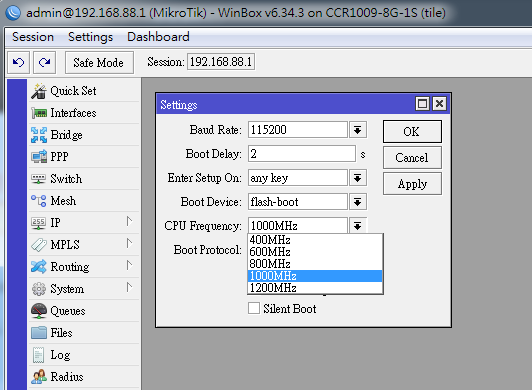Expand the Routing submenu arrow
This screenshot has height=390, width=532.
click(129, 265)
